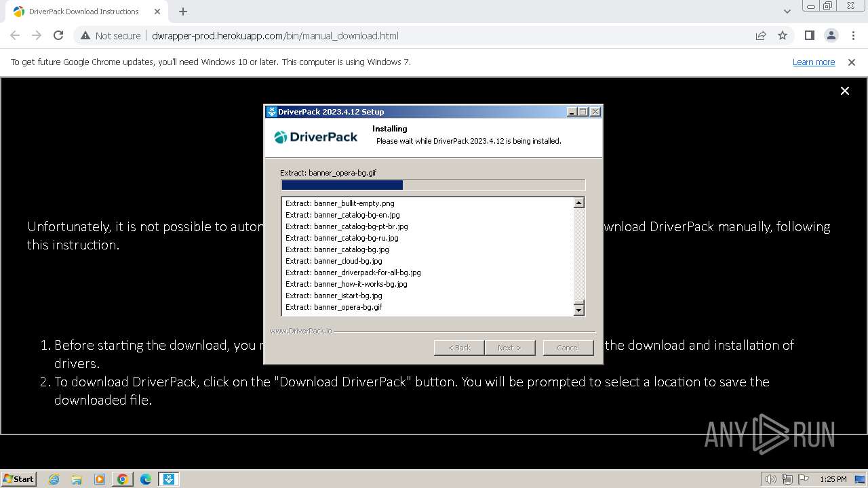The width and height of the screenshot is (868, 488).
Task: Open Chrome three-dot menu
Action: coord(853,35)
